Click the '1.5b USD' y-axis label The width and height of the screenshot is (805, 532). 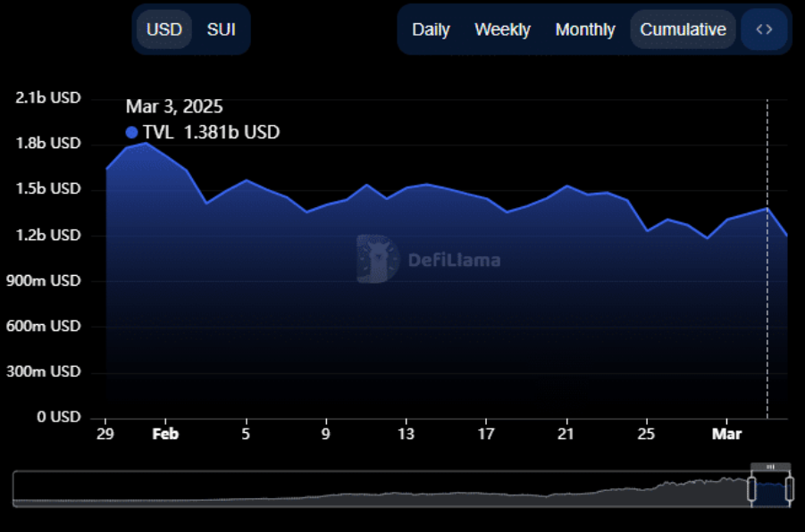[48, 189]
